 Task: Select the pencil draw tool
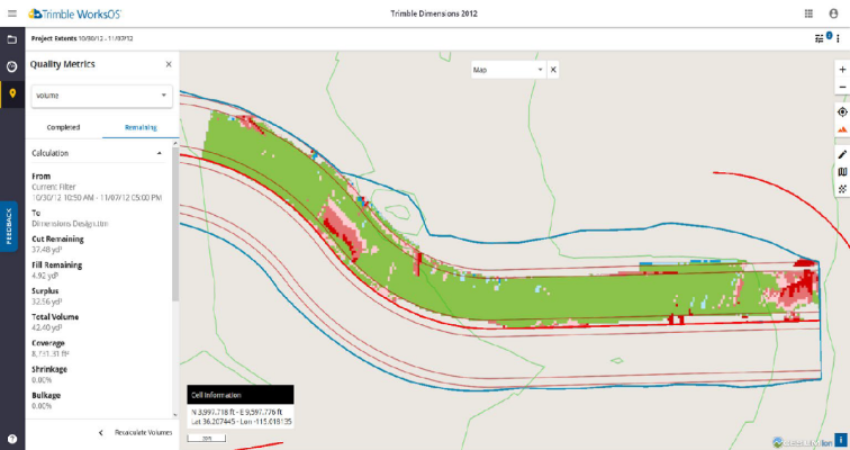842,155
